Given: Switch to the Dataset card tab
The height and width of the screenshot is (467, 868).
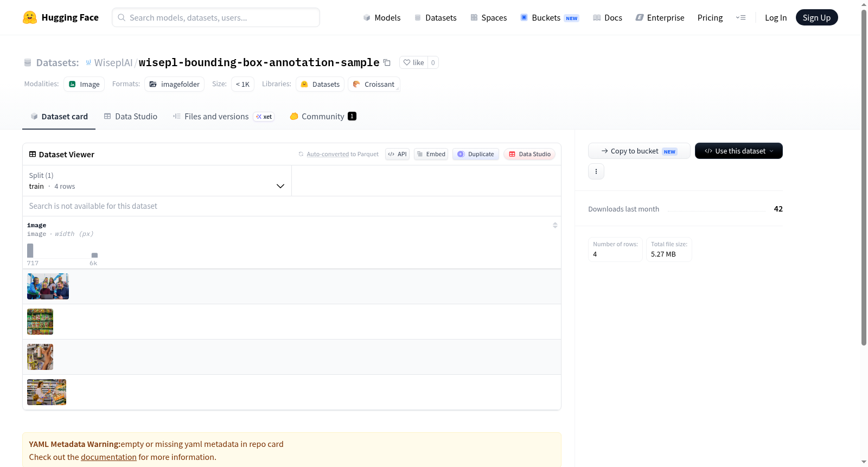Looking at the screenshot, I should pyautogui.click(x=59, y=116).
